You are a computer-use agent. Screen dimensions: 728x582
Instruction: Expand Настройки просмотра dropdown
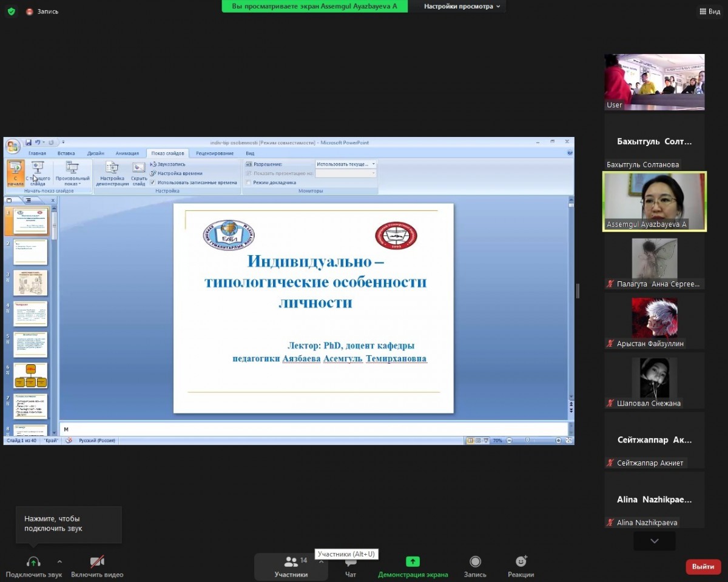pyautogui.click(x=462, y=6)
